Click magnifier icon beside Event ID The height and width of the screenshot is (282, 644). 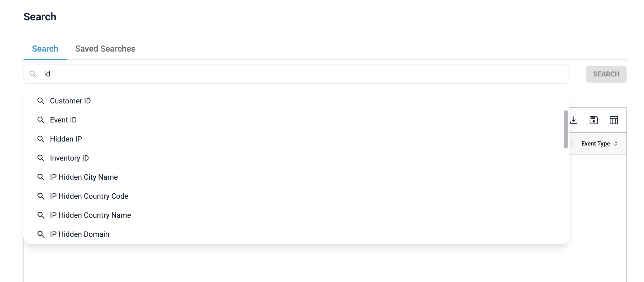[x=41, y=120]
